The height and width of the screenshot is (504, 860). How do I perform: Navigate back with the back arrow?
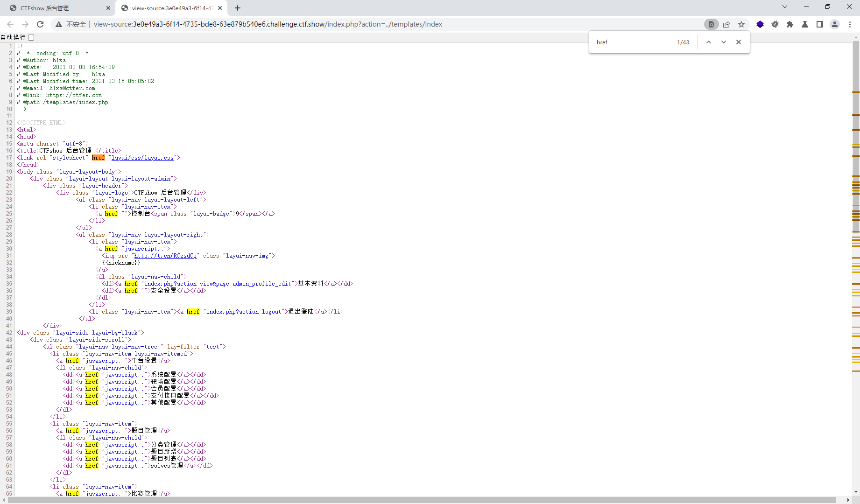tap(10, 24)
